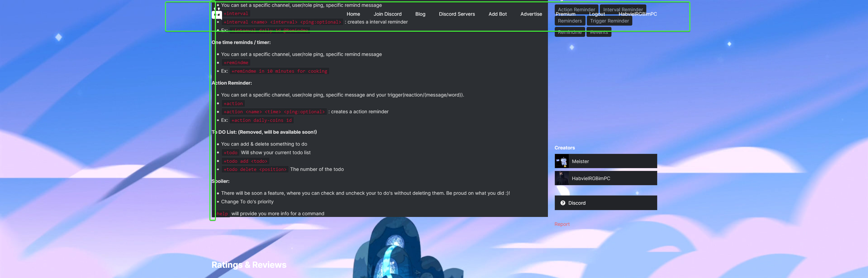Select Add Bot in the navigation bar
Viewport: 868px width, 278px height.
tap(497, 14)
